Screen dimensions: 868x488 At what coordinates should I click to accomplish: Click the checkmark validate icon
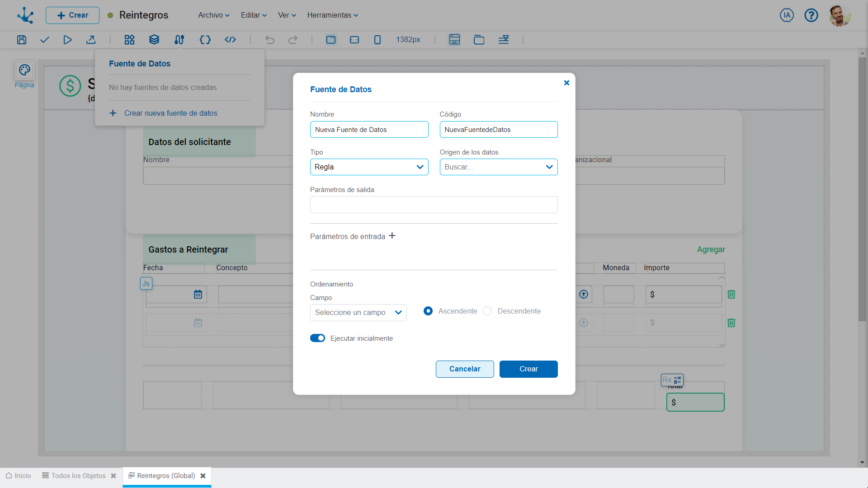coord(44,40)
